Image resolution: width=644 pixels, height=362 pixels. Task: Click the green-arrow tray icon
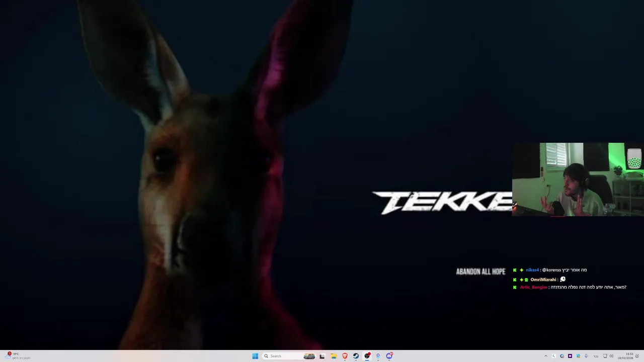(554, 356)
